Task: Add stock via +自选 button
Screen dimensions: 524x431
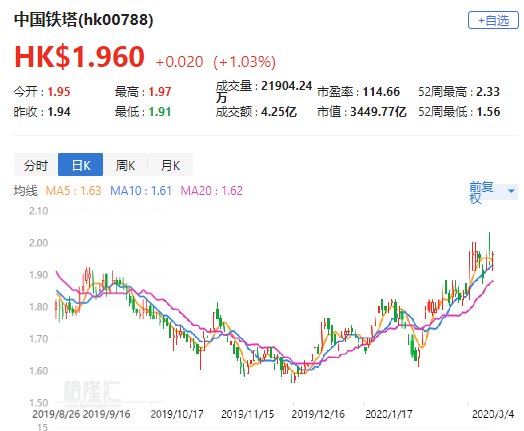Action: coord(493,20)
